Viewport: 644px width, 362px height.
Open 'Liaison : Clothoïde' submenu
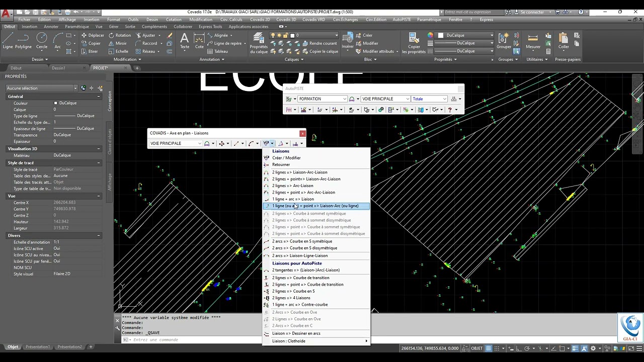point(316,341)
